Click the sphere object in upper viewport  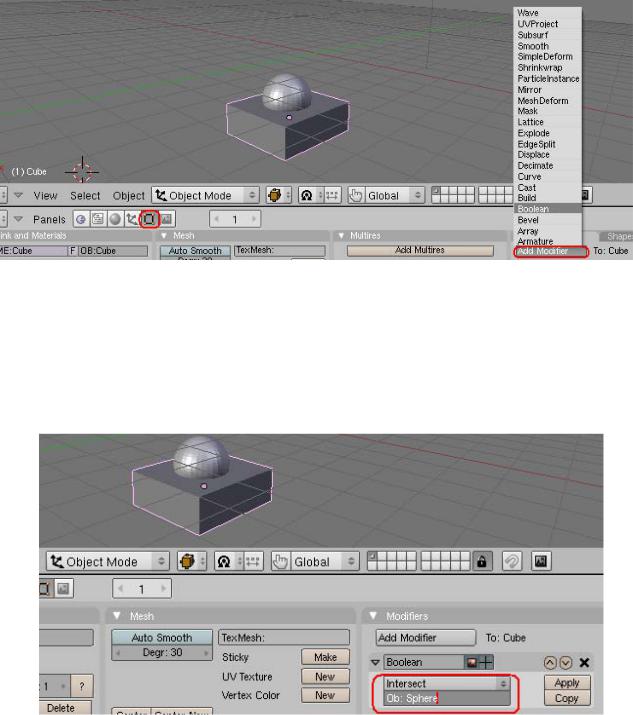pyautogui.click(x=287, y=92)
